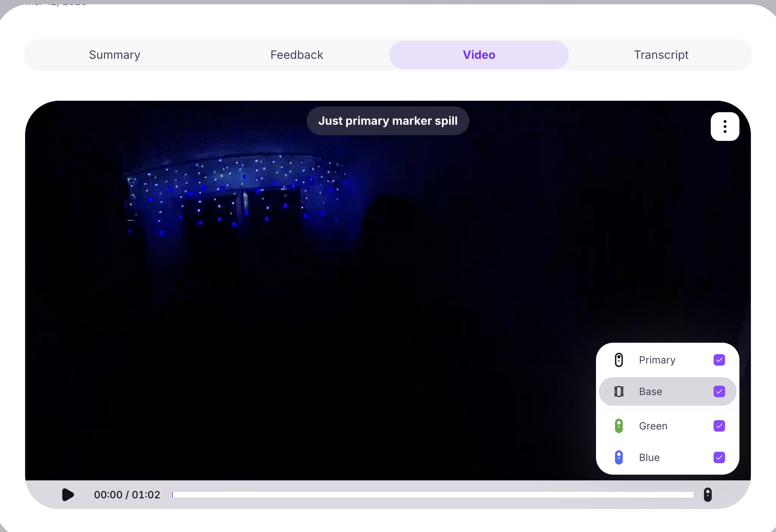Open the Feedback tab

[297, 55]
